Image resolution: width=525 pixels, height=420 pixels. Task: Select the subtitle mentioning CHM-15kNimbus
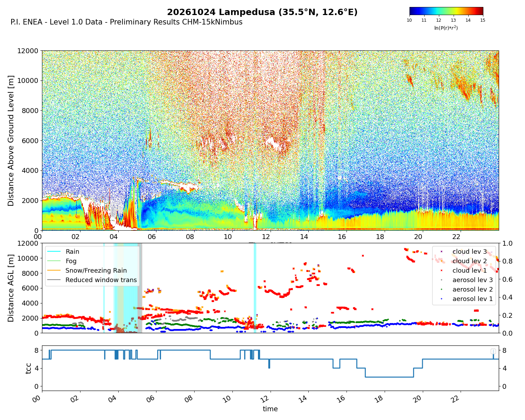(x=126, y=22)
